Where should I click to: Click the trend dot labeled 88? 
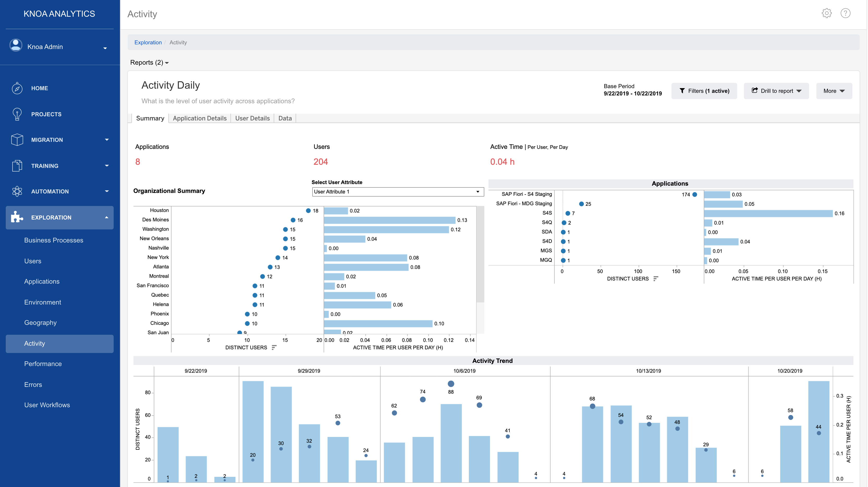(451, 383)
